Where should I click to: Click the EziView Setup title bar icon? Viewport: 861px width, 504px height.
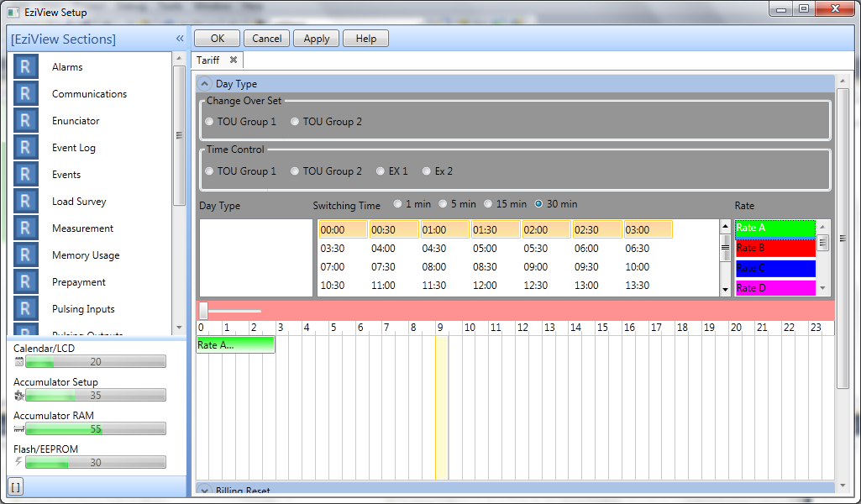coord(13,12)
